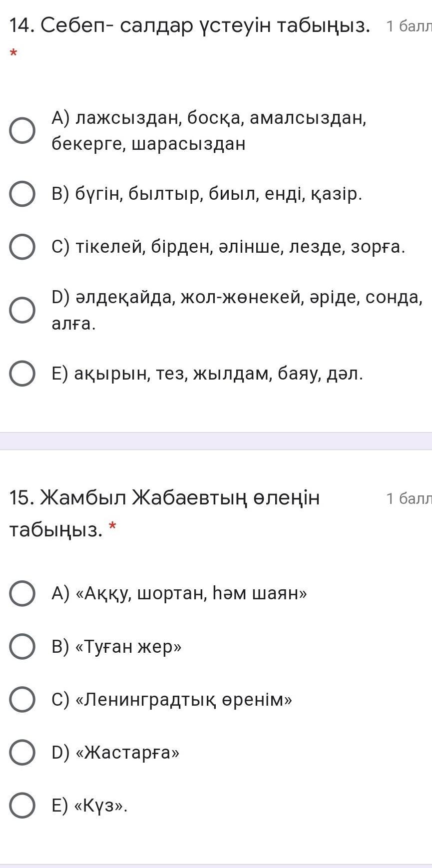Select radio for тікелей, бірден, әлінше
This screenshot has width=432, height=868.
pyautogui.click(x=22, y=247)
